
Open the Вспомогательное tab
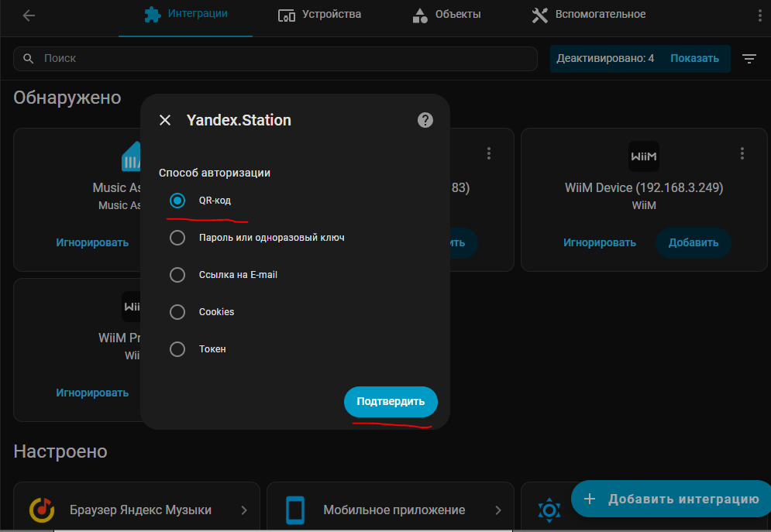click(589, 14)
